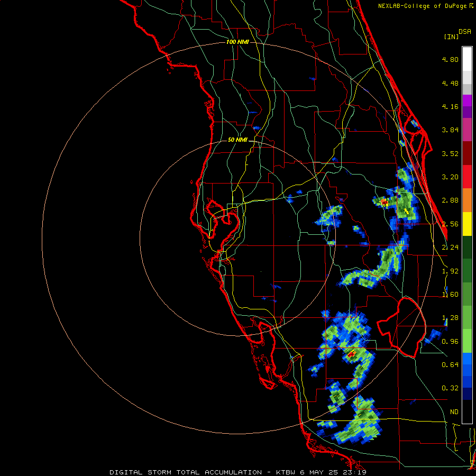
Task: Click the 3.84 legend value
Action: 450,130
